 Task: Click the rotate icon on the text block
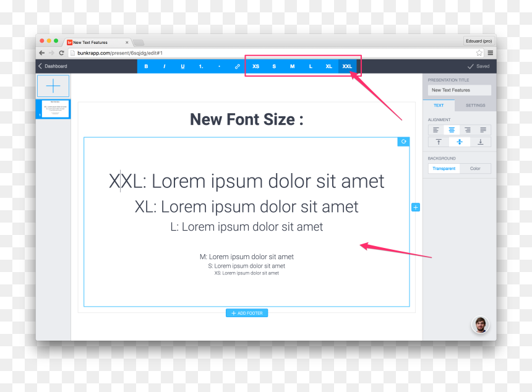(404, 142)
